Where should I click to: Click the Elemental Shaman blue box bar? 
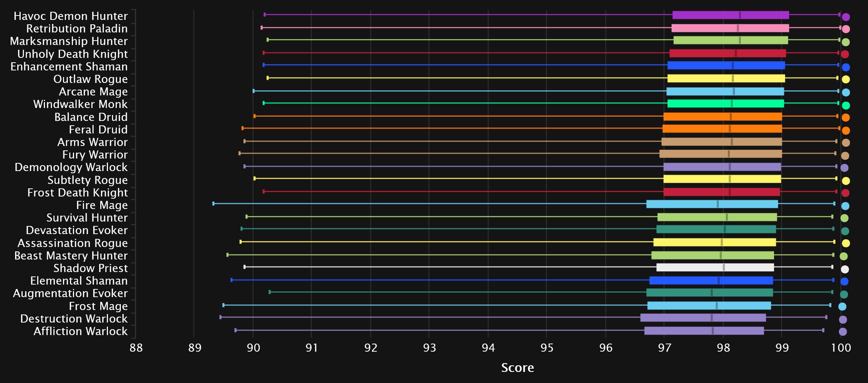pos(711,281)
